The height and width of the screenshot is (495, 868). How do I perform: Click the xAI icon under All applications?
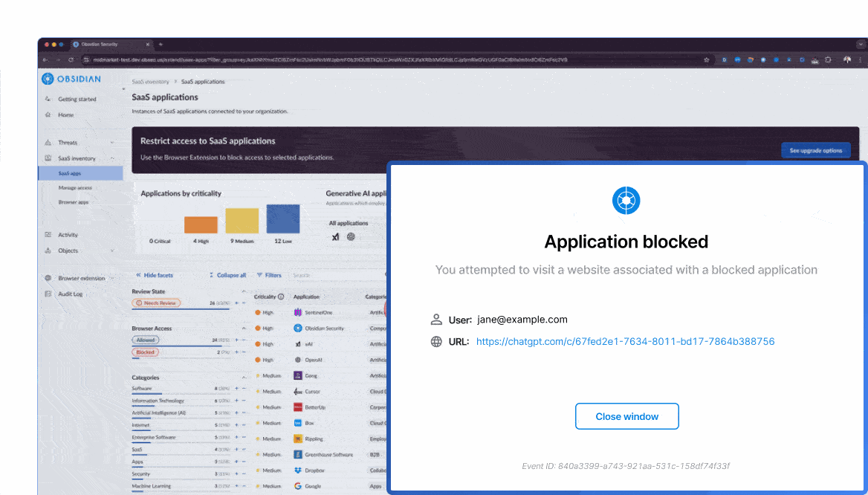coord(335,237)
